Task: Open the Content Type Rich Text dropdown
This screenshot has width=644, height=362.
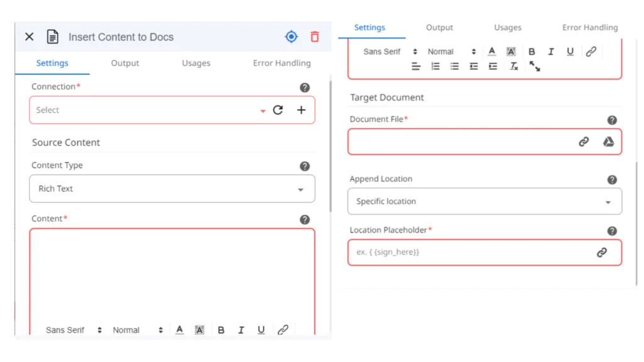Action: click(x=172, y=189)
